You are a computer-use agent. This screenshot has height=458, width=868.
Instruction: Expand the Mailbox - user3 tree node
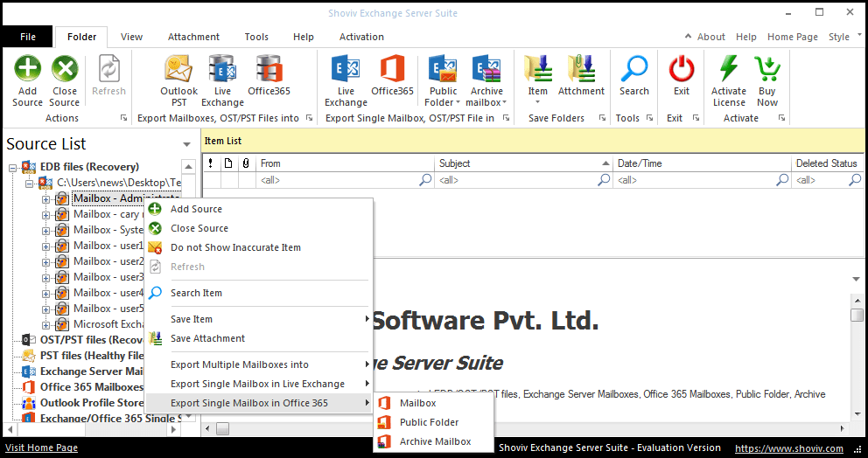[x=46, y=278]
